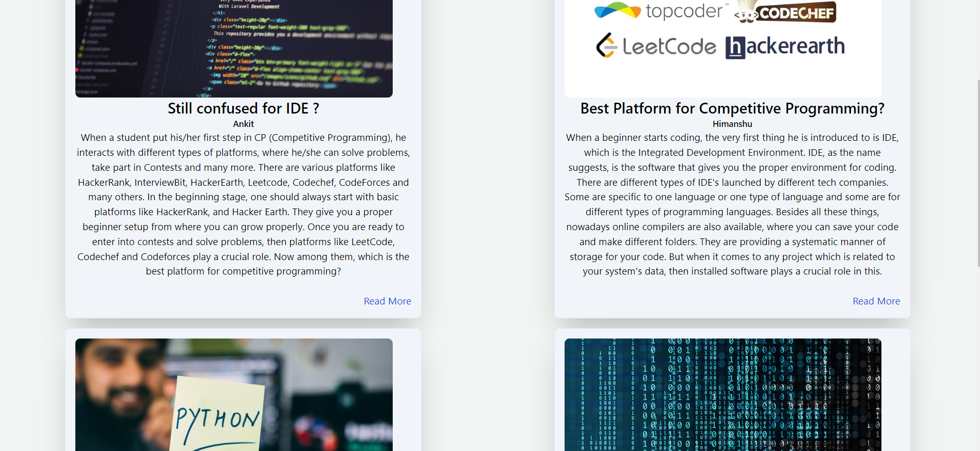Open the coding platforms logo image
The height and width of the screenshot is (451, 980).
tap(722, 49)
